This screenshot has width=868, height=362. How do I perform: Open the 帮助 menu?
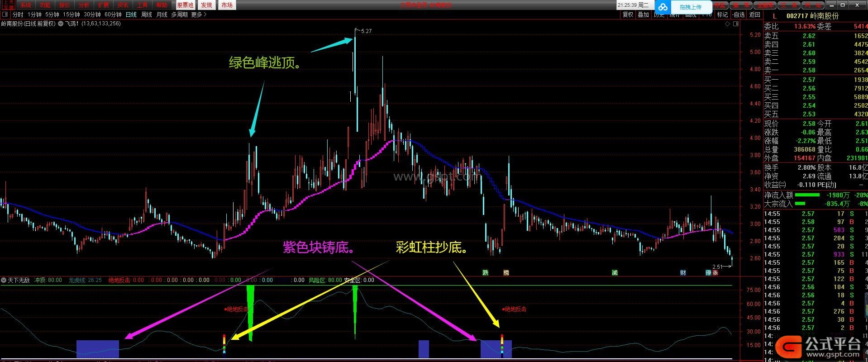(x=162, y=5)
